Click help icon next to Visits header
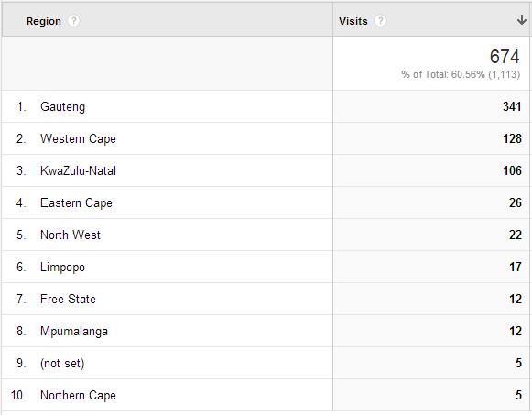This screenshot has height=415, width=532. point(380,21)
